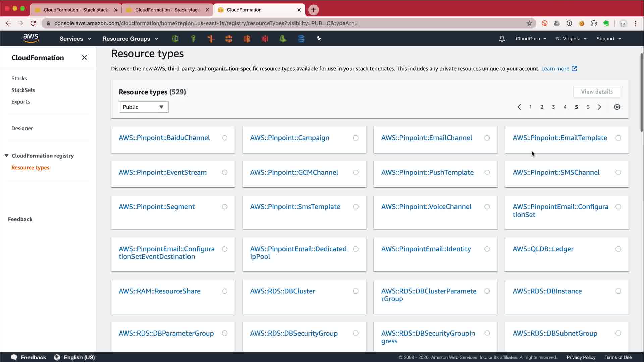Go to previous page of resource types
Viewport: 644px width, 362px height.
[519, 107]
